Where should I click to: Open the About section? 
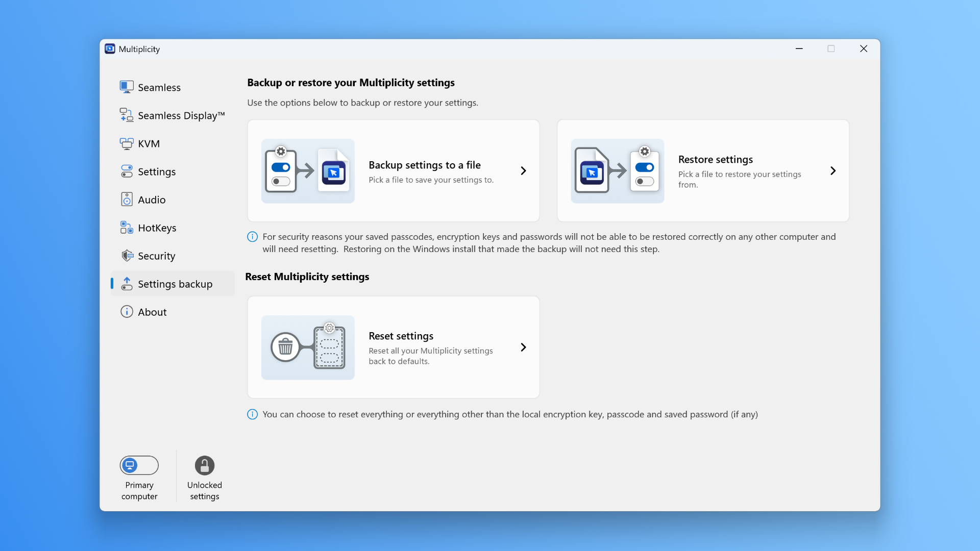173,312
